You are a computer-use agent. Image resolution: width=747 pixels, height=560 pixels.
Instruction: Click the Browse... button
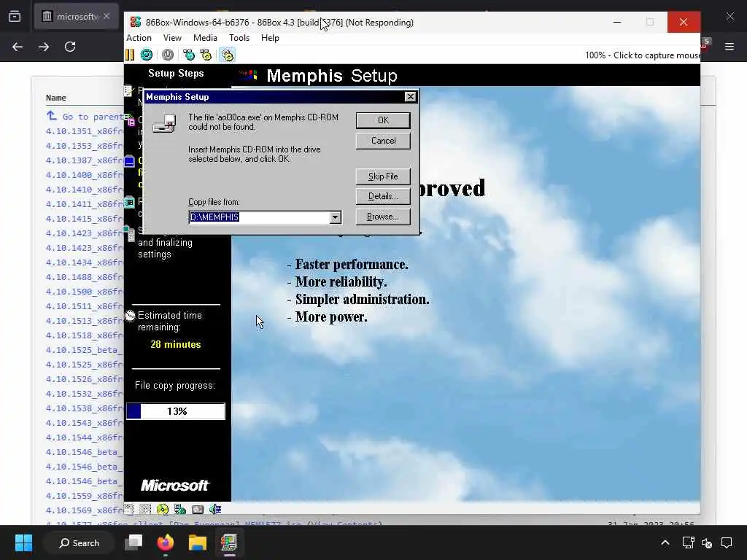tap(383, 217)
